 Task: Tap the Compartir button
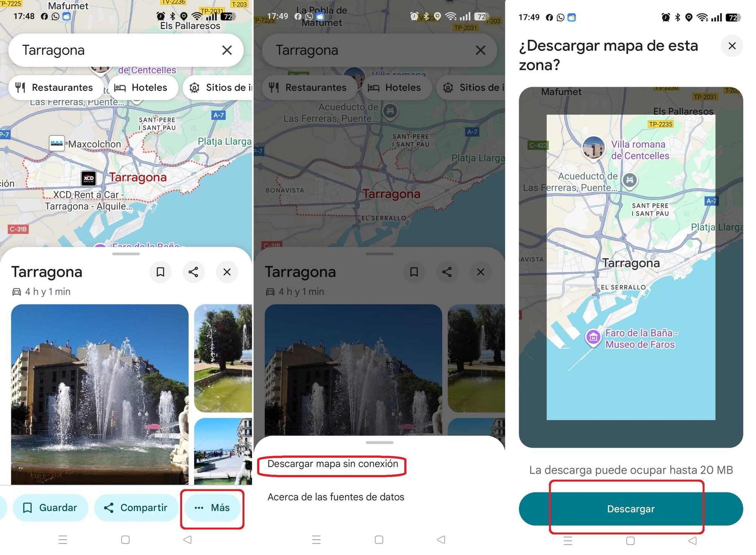pos(136,508)
